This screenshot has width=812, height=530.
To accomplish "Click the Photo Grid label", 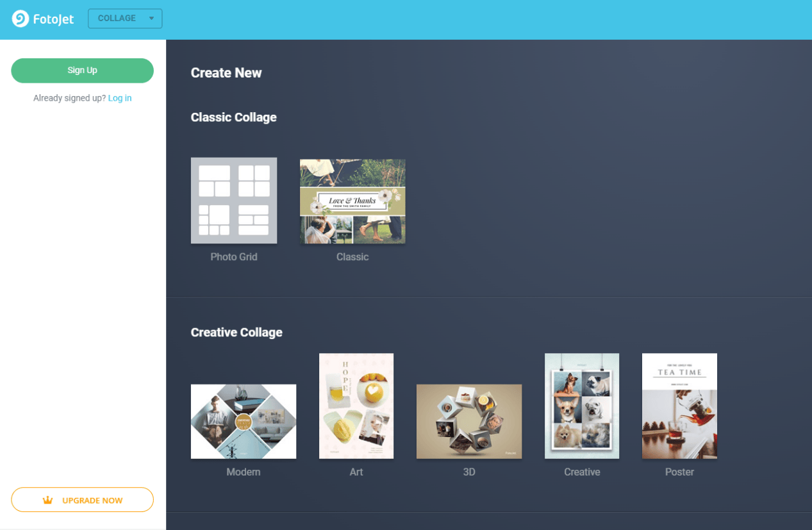I will pos(234,257).
